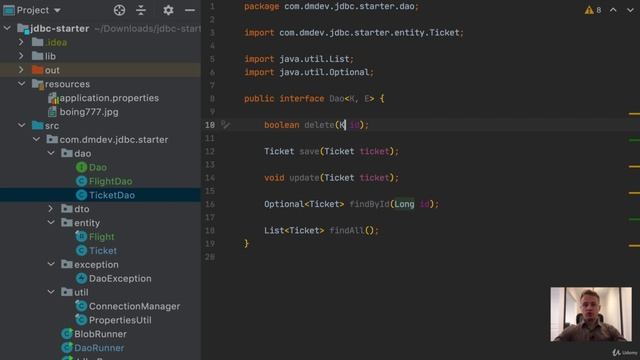Click the FlightDao class icon
The image size is (640, 360).
(81, 181)
